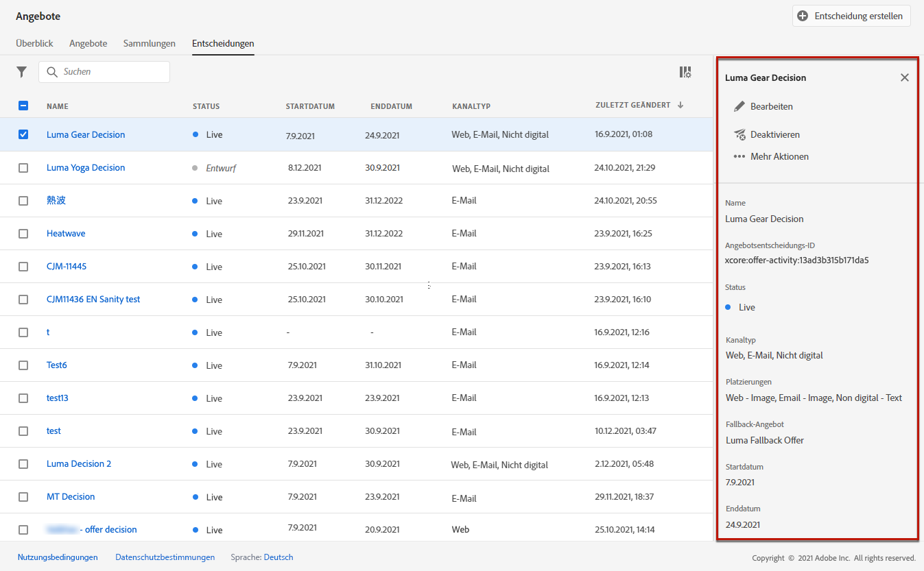Click the Bearbeiten pencil icon
Image resolution: width=924 pixels, height=571 pixels.
coord(739,106)
